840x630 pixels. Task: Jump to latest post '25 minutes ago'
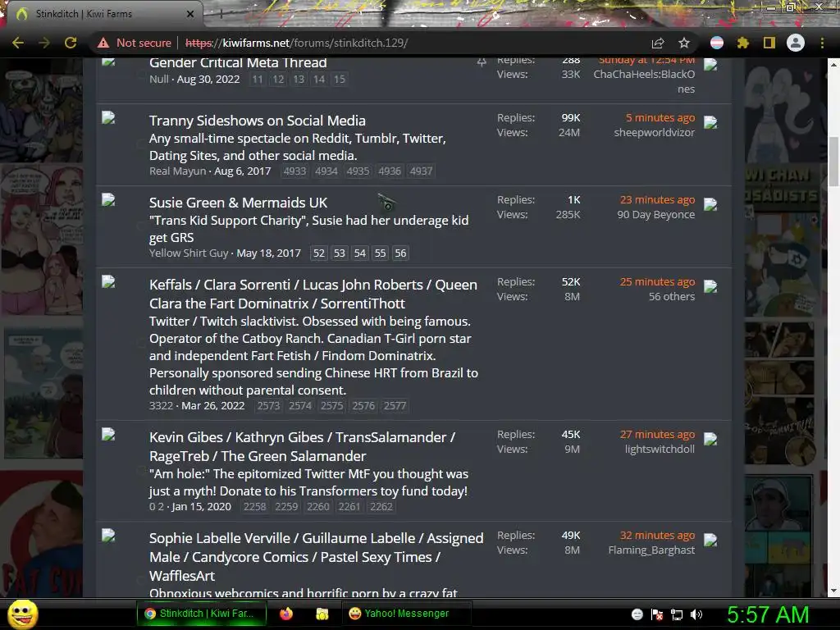657,281
